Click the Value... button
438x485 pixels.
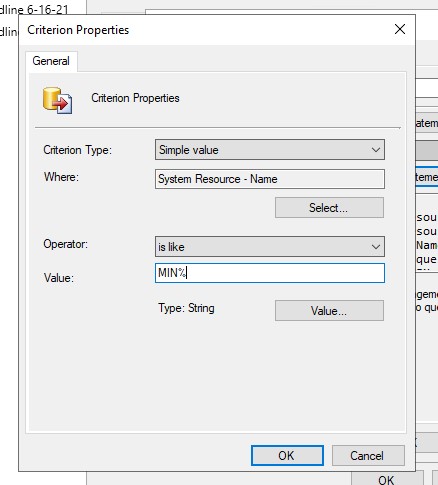pyautogui.click(x=329, y=311)
